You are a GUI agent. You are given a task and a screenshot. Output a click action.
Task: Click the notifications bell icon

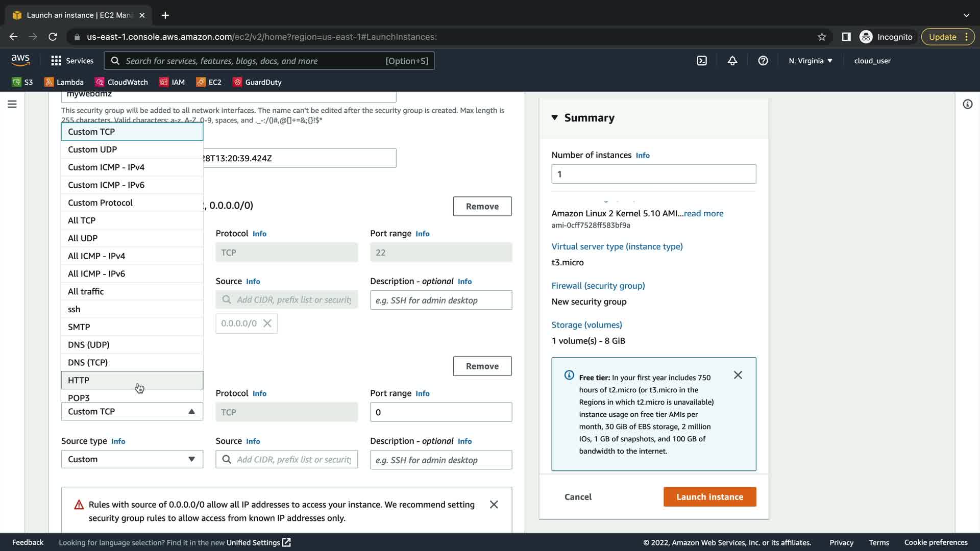pyautogui.click(x=732, y=61)
